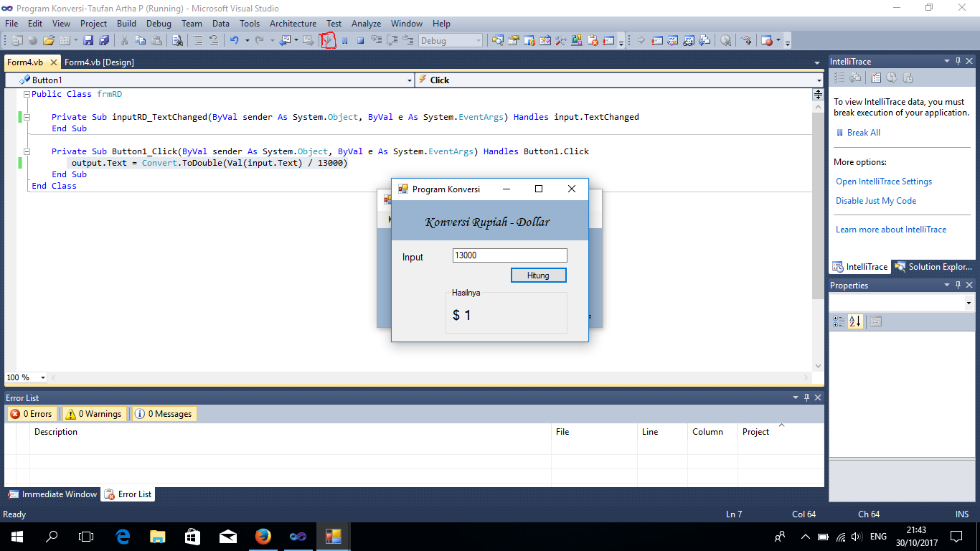Open the Click event handler dropdown

(x=818, y=80)
